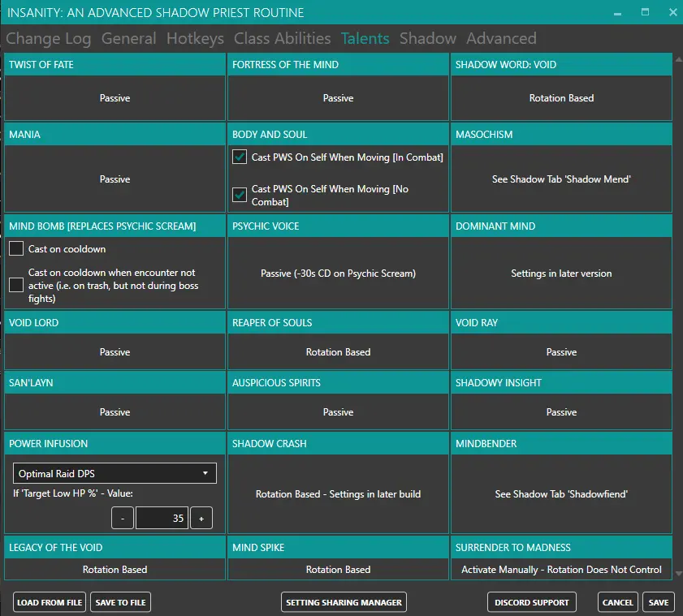Click the Mania talent header
The image size is (683, 616).
tap(115, 134)
